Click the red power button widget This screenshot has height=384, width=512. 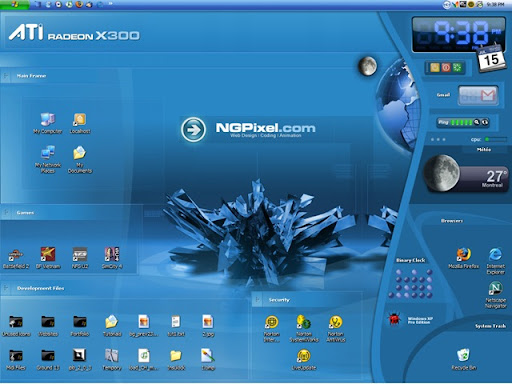tap(446, 68)
